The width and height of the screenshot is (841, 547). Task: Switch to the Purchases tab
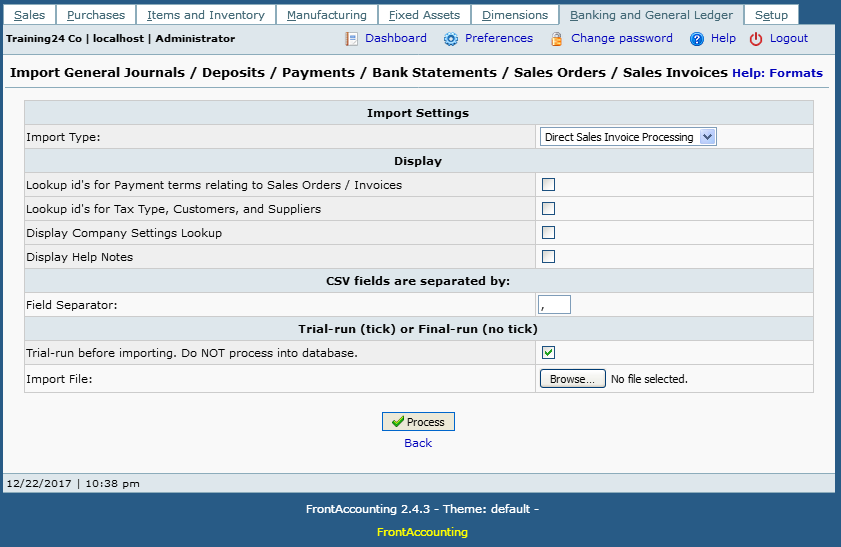[95, 15]
